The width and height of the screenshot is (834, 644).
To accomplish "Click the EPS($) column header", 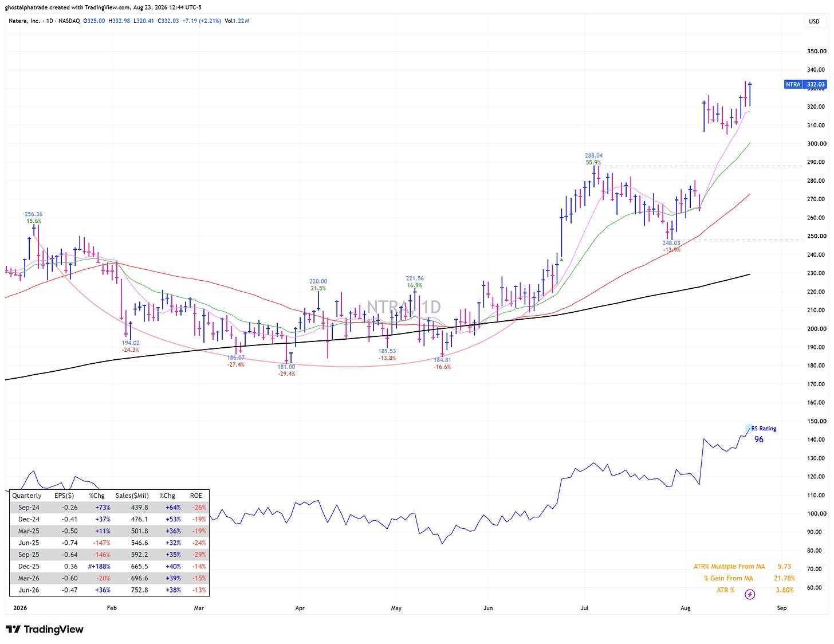I will coord(64,496).
